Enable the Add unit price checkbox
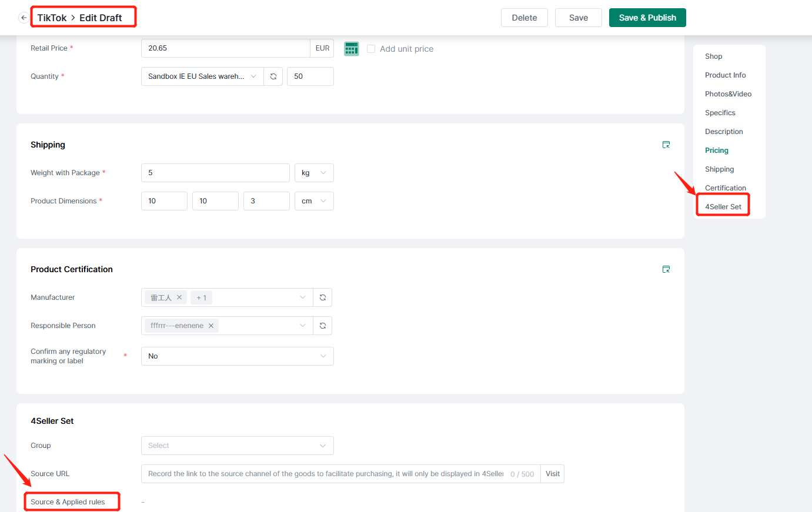This screenshot has width=812, height=512. (371, 49)
